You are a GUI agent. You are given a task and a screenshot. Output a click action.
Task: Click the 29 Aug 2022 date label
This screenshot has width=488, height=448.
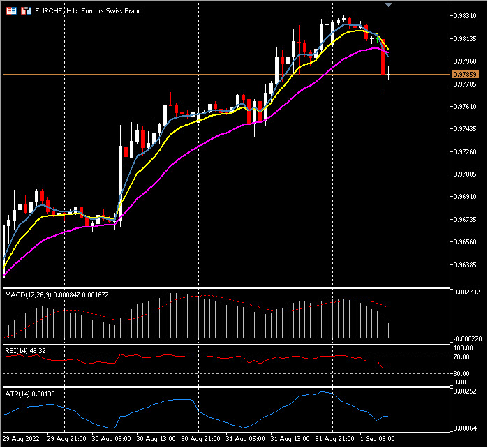(x=21, y=439)
